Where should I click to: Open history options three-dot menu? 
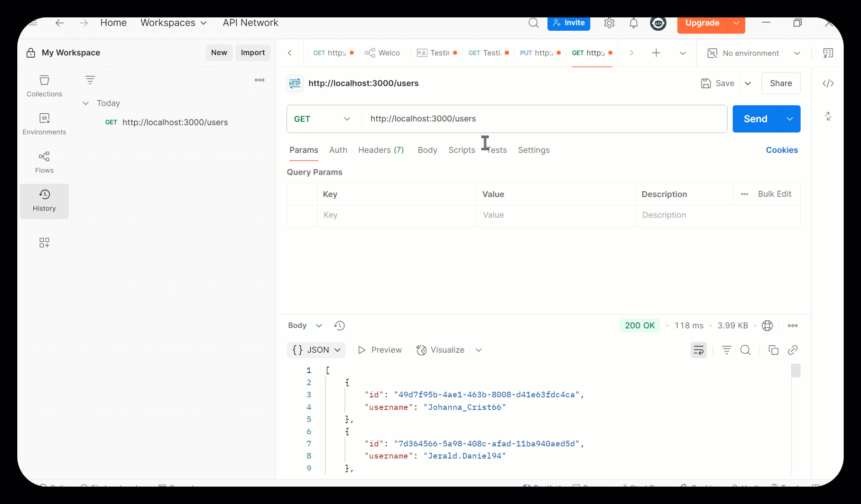click(x=259, y=80)
